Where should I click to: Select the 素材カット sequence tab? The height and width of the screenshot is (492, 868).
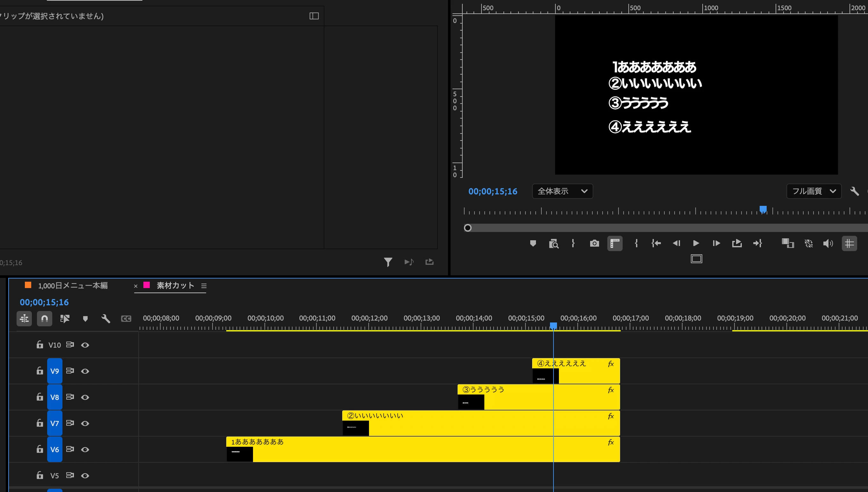tap(175, 286)
